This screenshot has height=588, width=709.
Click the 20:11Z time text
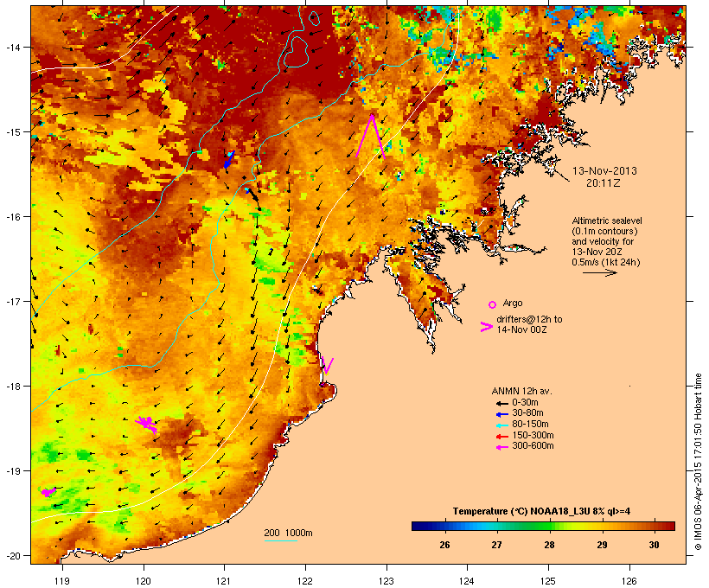point(604,183)
